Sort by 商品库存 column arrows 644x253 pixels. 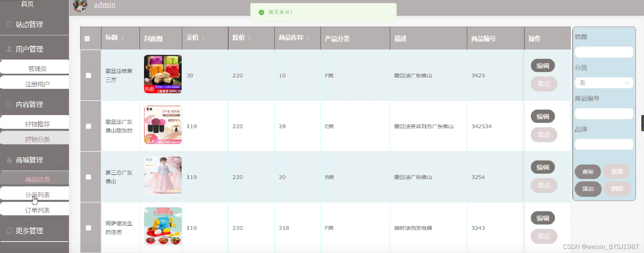click(308, 38)
